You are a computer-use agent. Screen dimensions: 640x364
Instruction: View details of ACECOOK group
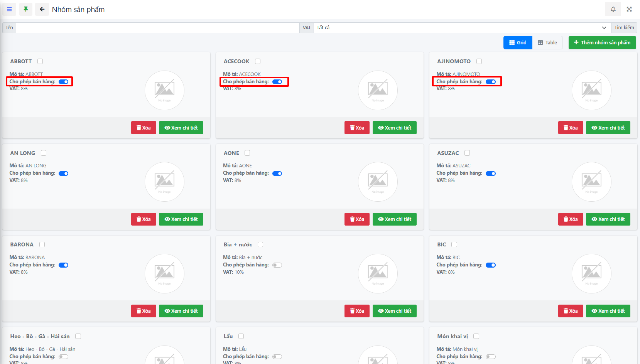pyautogui.click(x=394, y=128)
